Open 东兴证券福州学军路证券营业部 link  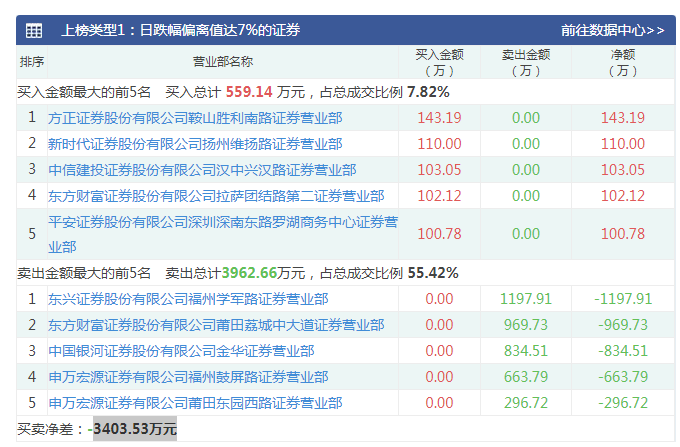tap(188, 299)
